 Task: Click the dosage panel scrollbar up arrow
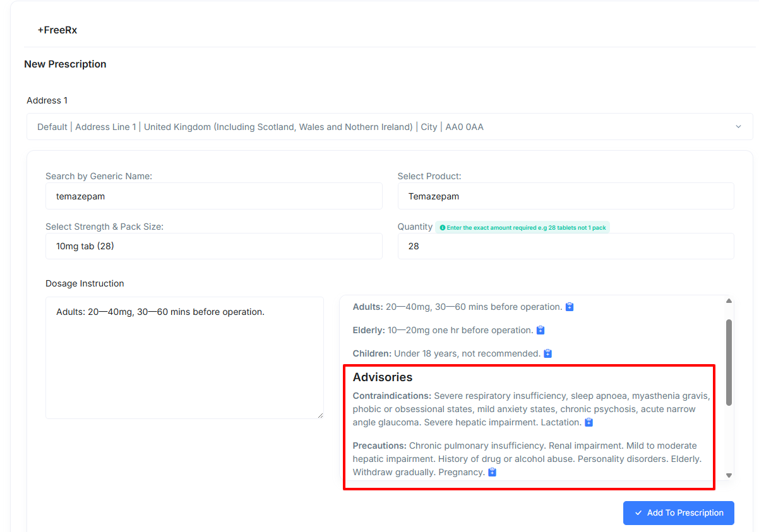729,301
